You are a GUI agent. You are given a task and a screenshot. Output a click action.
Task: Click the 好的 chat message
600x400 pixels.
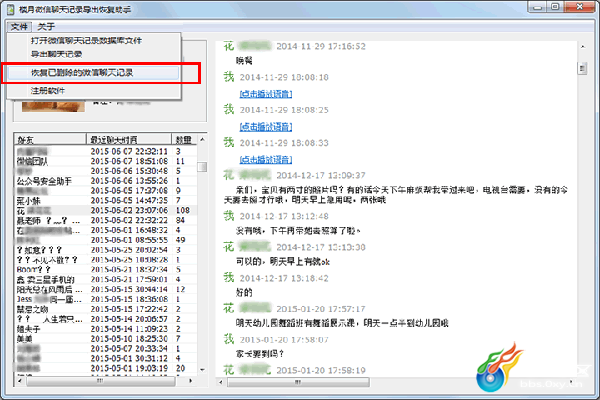coord(244,293)
